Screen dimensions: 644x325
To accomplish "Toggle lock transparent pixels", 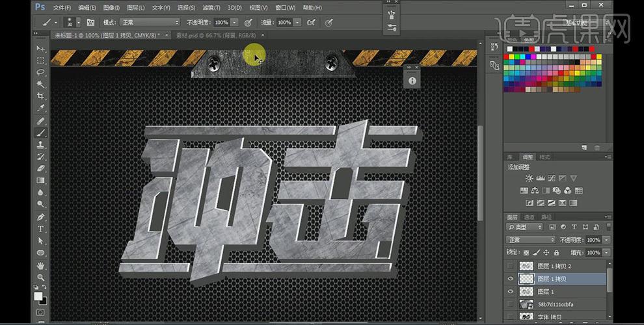I will [x=526, y=253].
